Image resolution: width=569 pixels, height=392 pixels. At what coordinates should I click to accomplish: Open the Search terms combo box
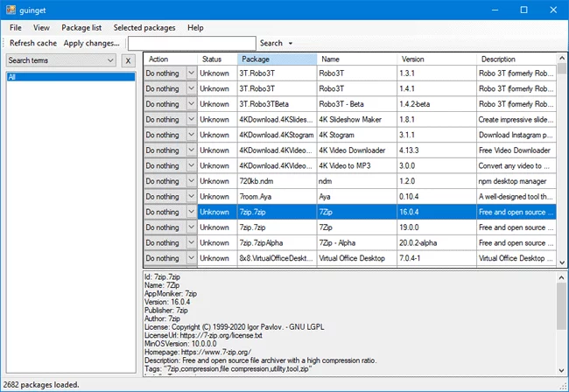[x=61, y=60]
